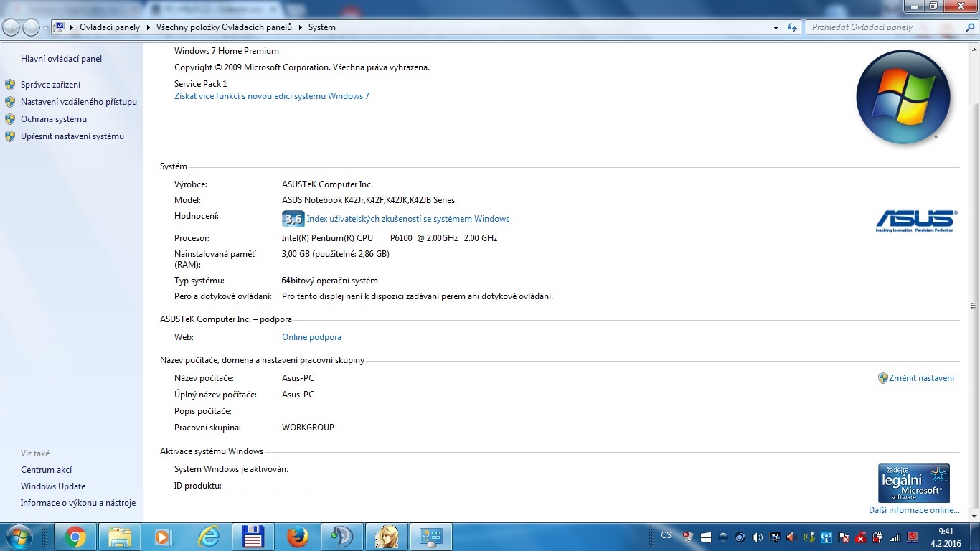
Task: Click the magnifier search icon
Action: point(969,27)
